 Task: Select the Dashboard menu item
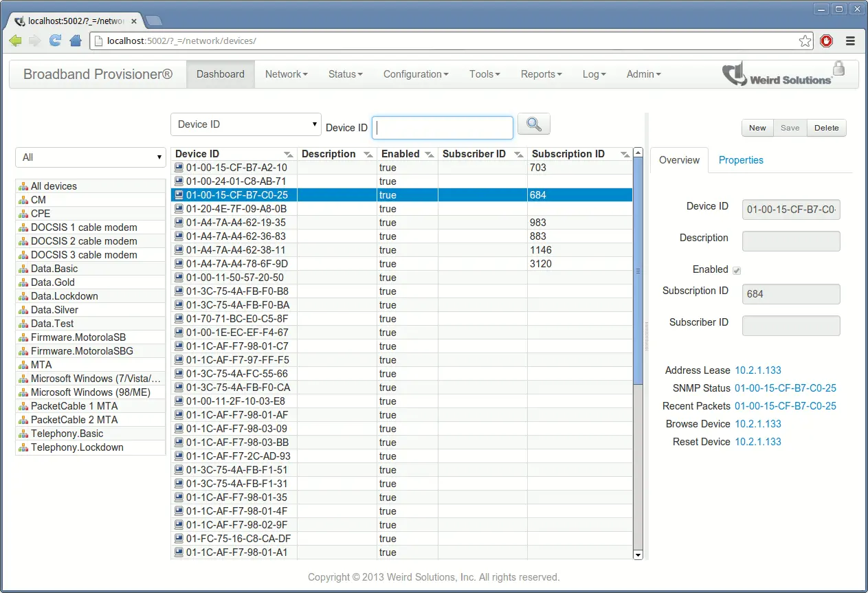(220, 74)
